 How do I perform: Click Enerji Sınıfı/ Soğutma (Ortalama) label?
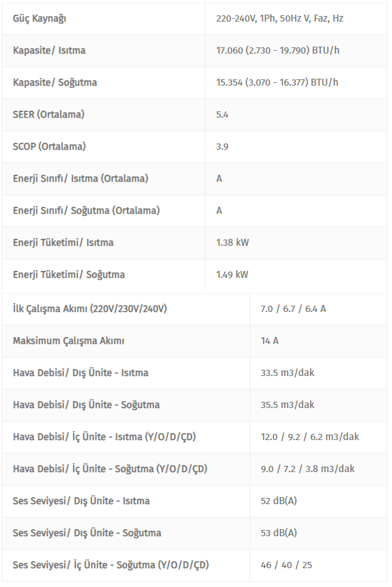tap(86, 210)
